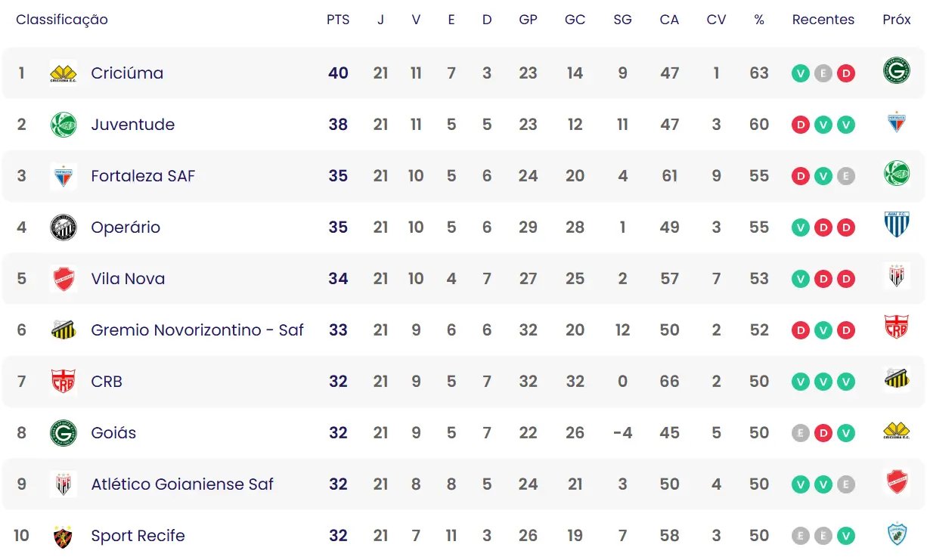Click the Operário team badge
The image size is (927, 560).
click(64, 227)
